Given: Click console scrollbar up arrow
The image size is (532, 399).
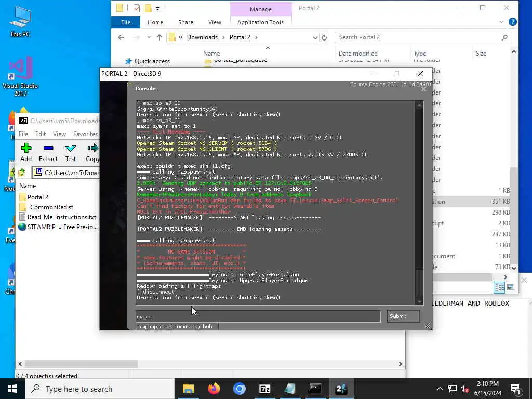Looking at the screenshot, I should coord(419,105).
